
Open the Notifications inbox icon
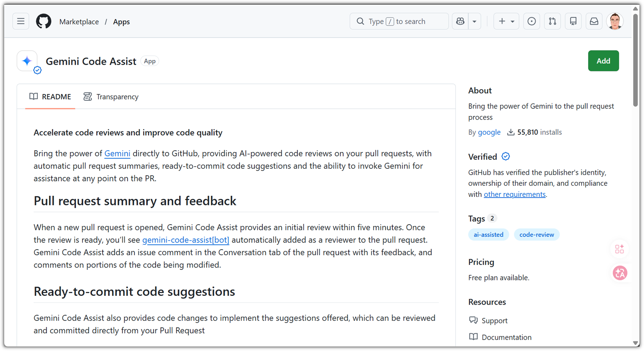(x=594, y=22)
